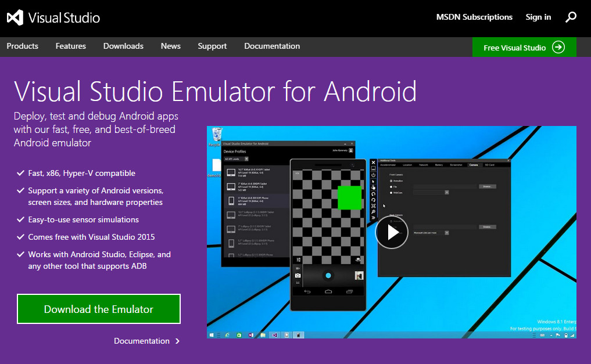Click the Visual Studio logo
This screenshot has height=364, width=591.
(53, 17)
